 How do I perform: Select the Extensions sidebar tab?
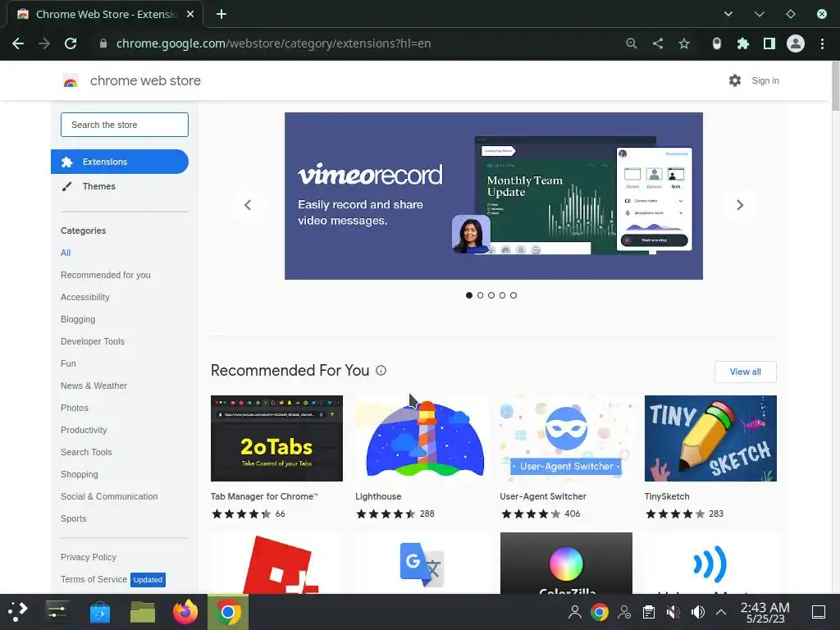coord(120,162)
